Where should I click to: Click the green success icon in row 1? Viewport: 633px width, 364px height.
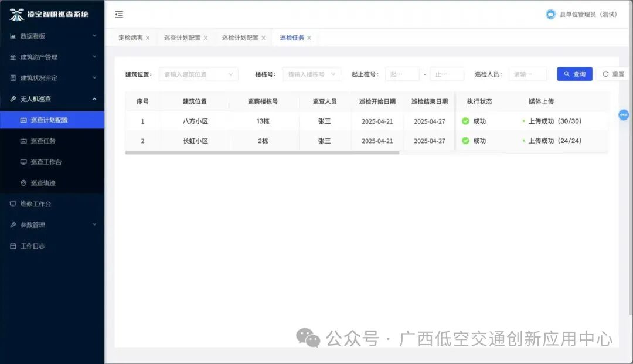[465, 121]
